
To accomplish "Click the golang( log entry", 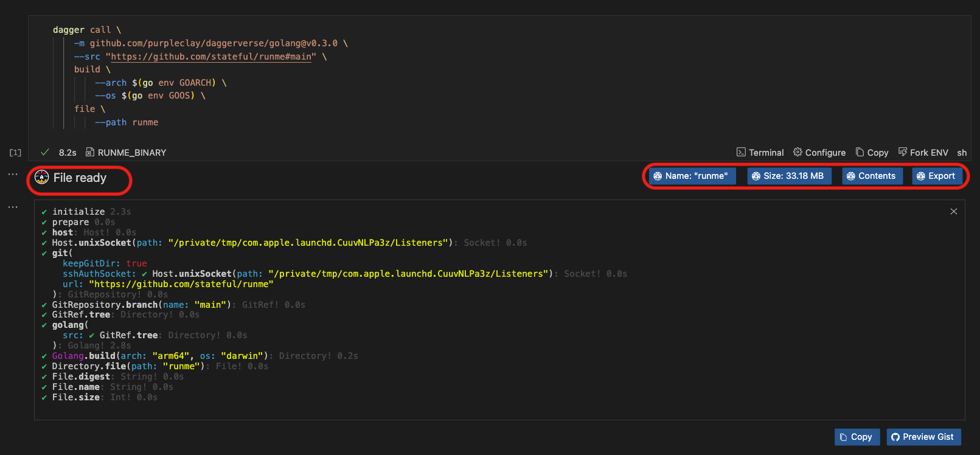I will [x=64, y=325].
